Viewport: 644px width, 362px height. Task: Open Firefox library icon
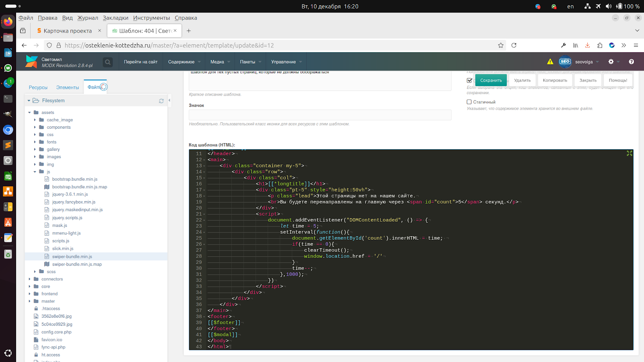[576, 45]
